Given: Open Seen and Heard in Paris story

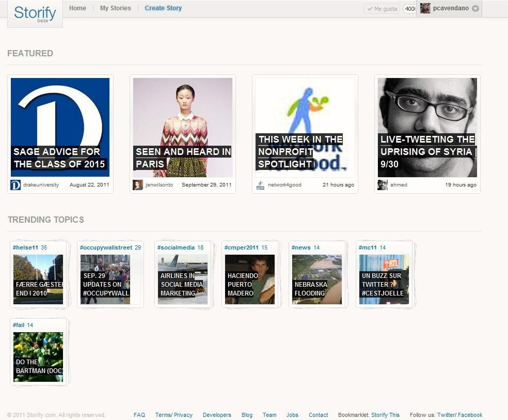Looking at the screenshot, I should [182, 127].
